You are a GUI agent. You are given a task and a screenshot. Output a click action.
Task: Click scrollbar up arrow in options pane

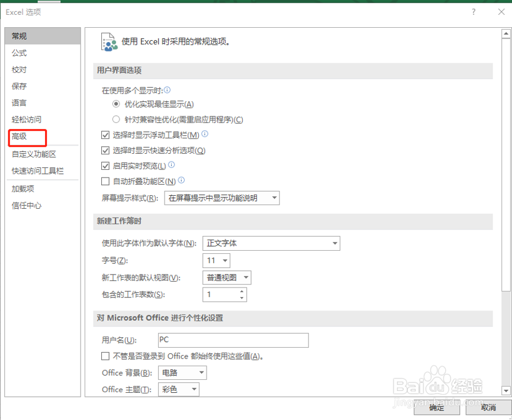pyautogui.click(x=506, y=34)
